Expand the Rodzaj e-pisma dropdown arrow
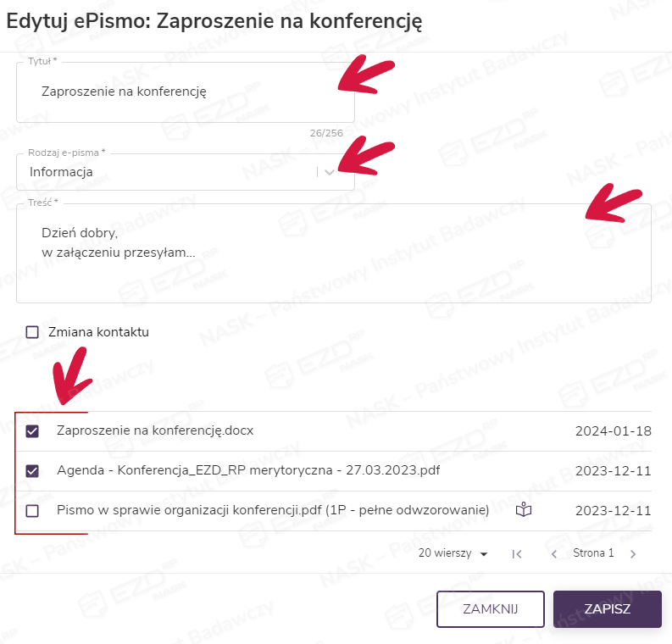Screen dimensions: 672x644 coord(330,172)
